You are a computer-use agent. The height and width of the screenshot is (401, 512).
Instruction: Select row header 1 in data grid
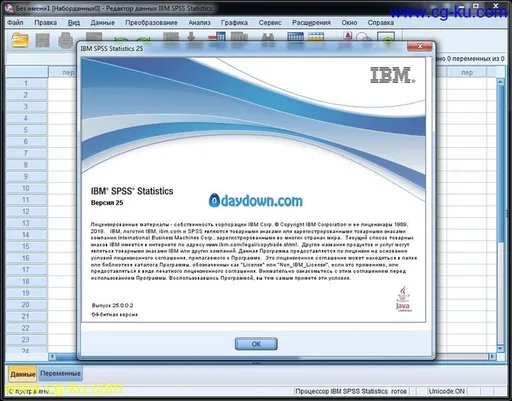pos(26,83)
